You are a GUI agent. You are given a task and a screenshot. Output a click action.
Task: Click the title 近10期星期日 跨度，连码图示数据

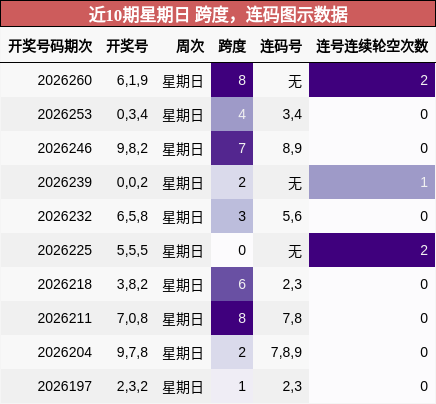pos(218,14)
